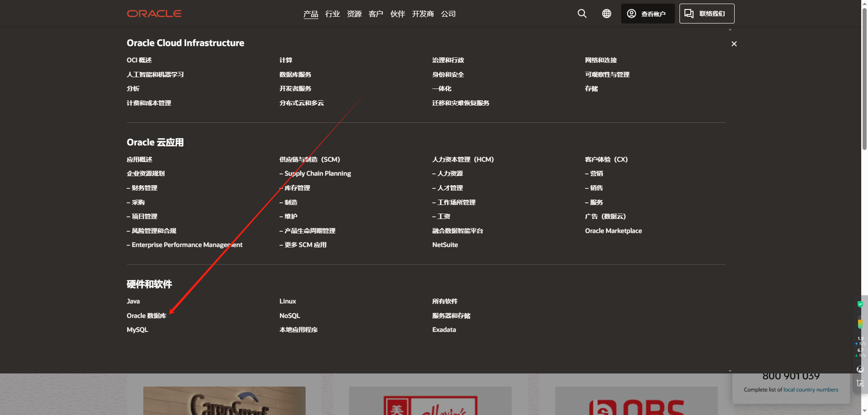
Task: Click the 存储 link
Action: click(x=591, y=89)
